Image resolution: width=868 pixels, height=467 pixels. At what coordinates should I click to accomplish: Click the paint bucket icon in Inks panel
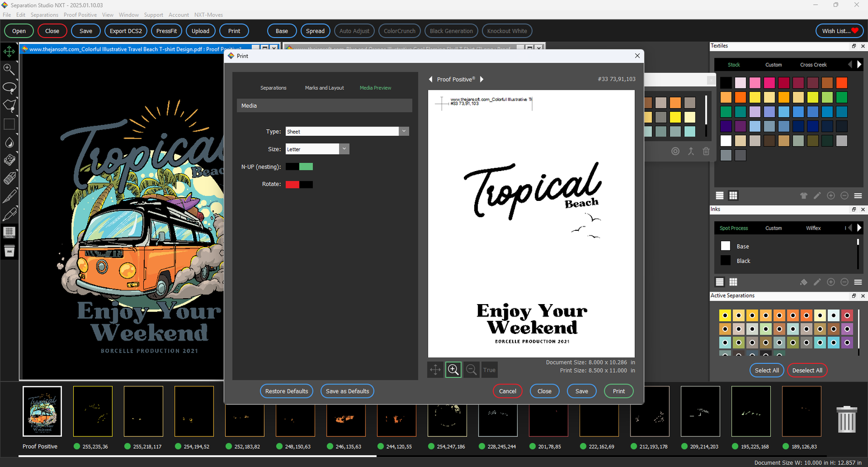[x=803, y=282]
